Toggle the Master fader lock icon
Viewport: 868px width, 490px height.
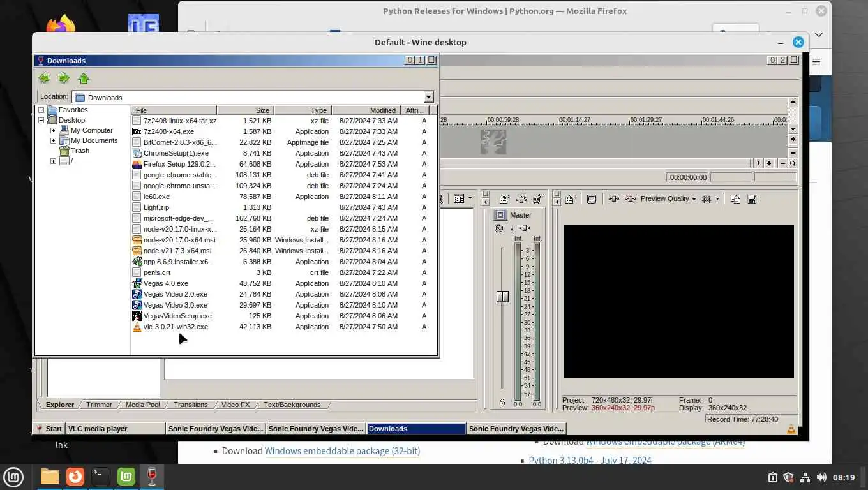pyautogui.click(x=502, y=402)
